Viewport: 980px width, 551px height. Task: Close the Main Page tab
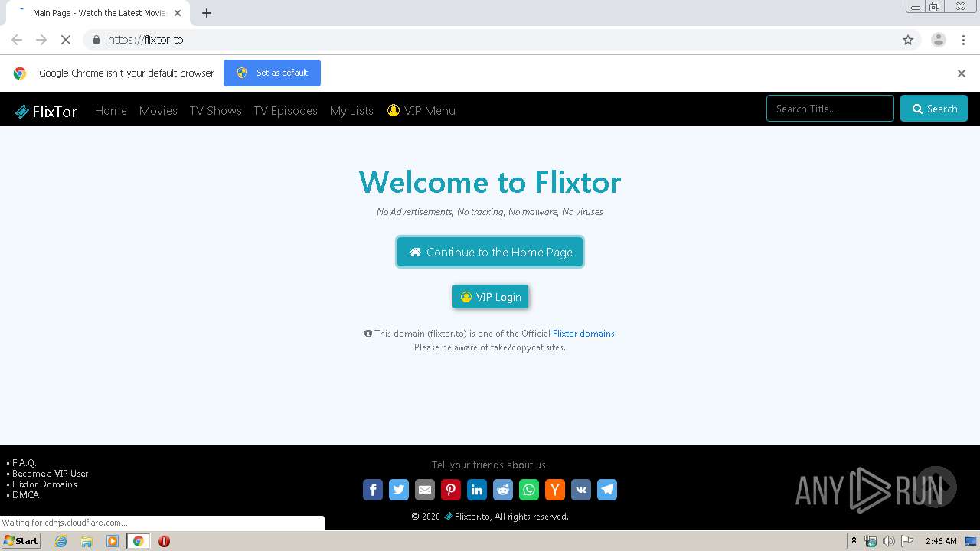(178, 13)
